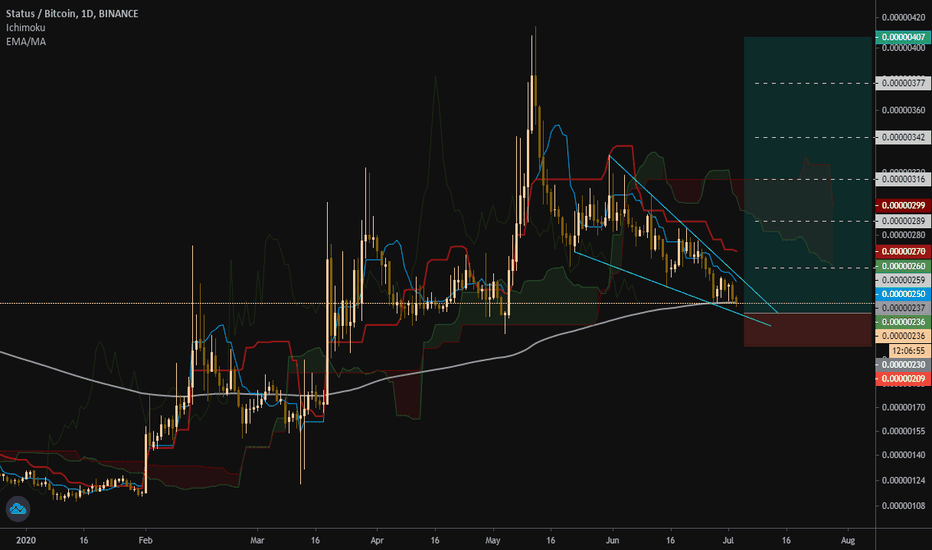Click the blue 0.00000250 price tag
Viewport: 932px width, 550px height.
click(903, 294)
